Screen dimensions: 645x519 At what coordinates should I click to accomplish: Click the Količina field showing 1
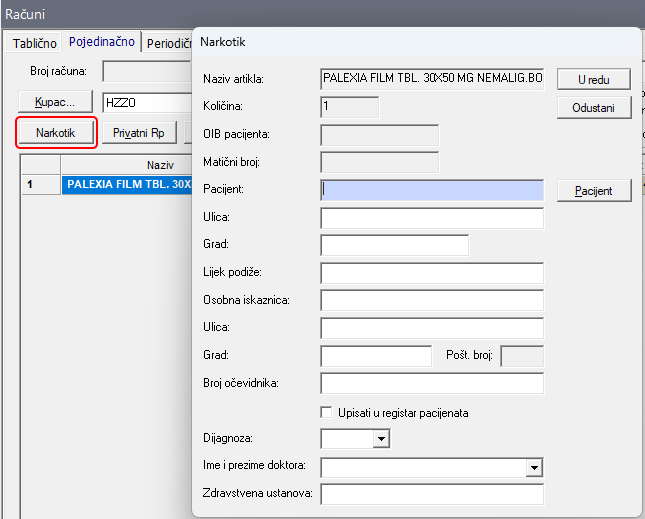(x=350, y=107)
